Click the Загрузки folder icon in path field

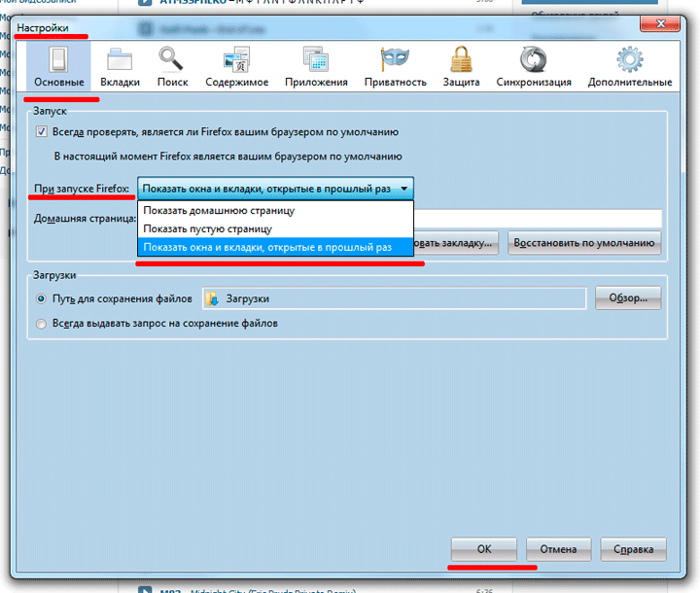(x=212, y=298)
